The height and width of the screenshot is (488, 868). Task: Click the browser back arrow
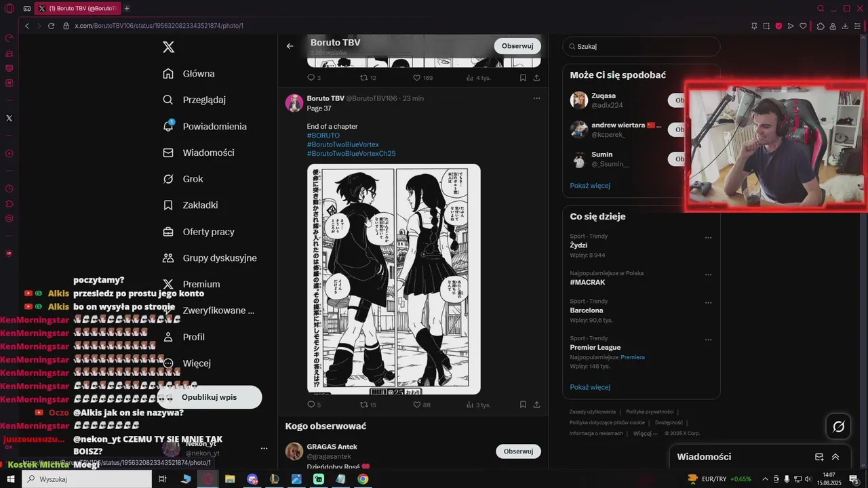(27, 26)
